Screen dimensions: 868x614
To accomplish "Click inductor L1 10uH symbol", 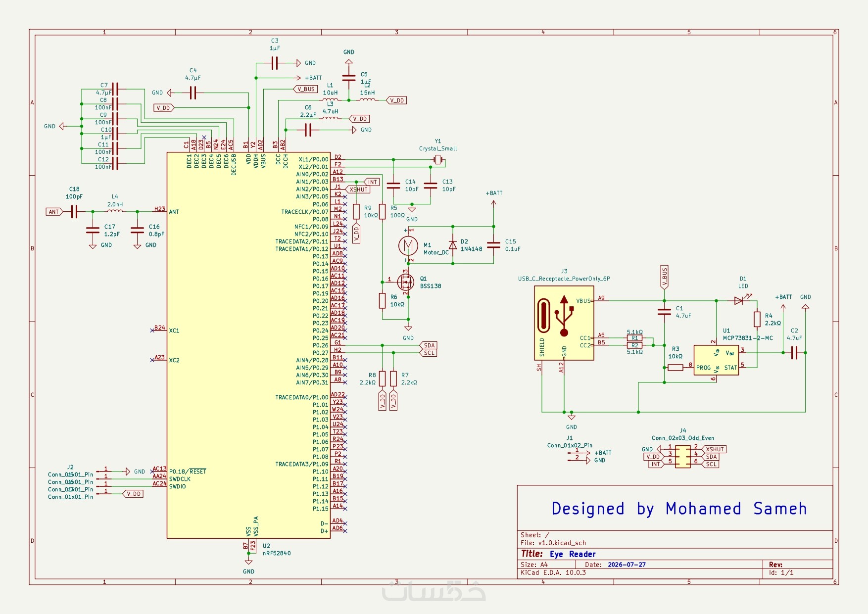I will point(331,99).
